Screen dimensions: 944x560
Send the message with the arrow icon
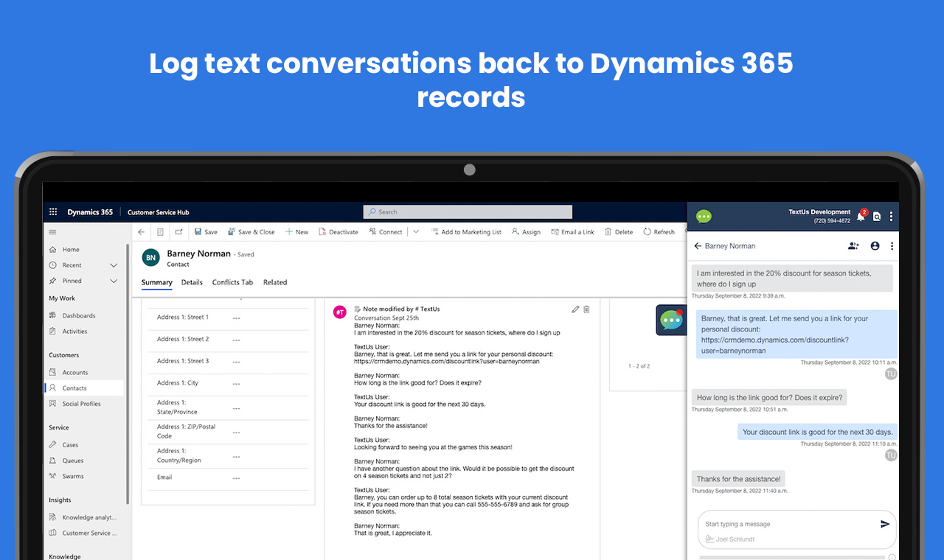(x=885, y=524)
